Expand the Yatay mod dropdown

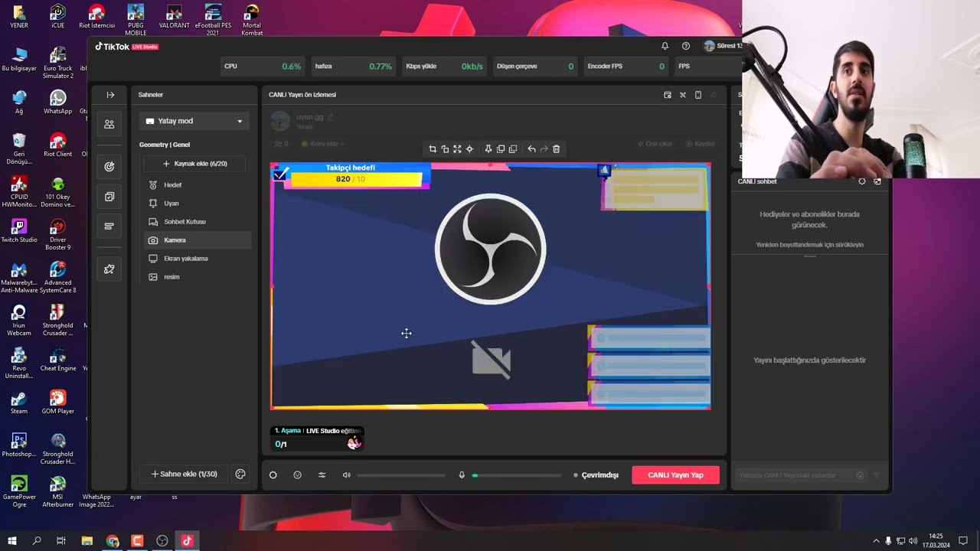[x=194, y=121]
